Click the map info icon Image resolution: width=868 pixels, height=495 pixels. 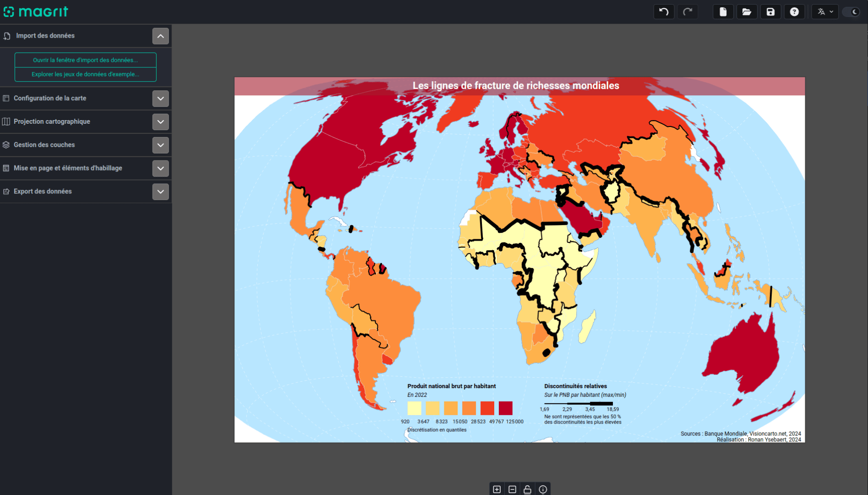pyautogui.click(x=543, y=489)
